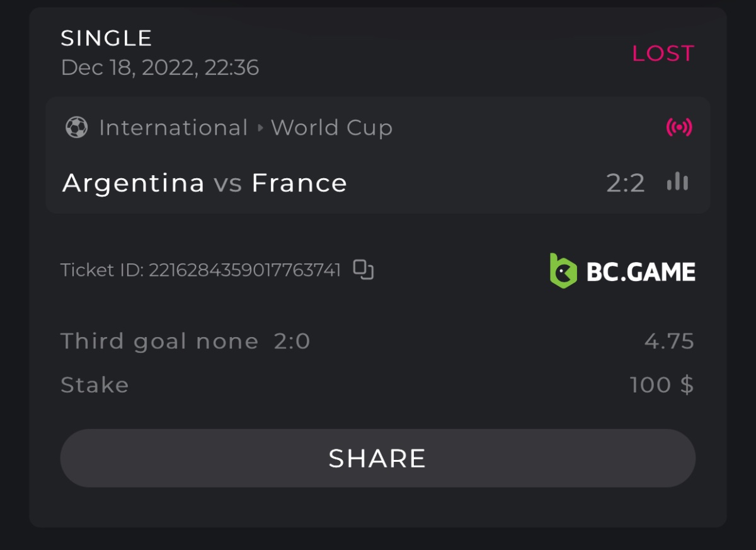Select the Argentina team name

click(x=134, y=183)
